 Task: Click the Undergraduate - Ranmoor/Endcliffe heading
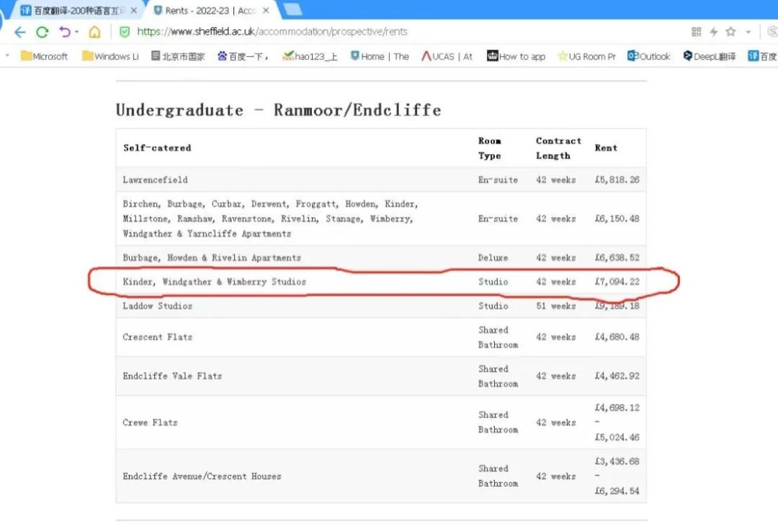click(x=279, y=110)
